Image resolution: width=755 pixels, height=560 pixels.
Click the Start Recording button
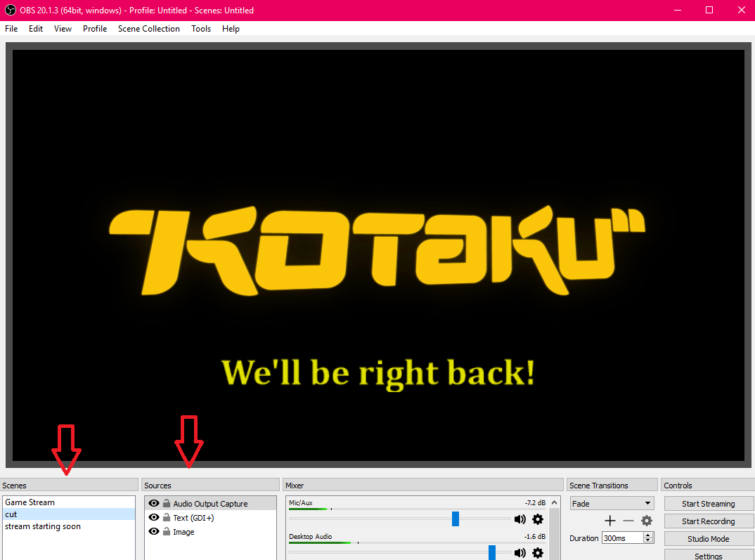pos(708,521)
